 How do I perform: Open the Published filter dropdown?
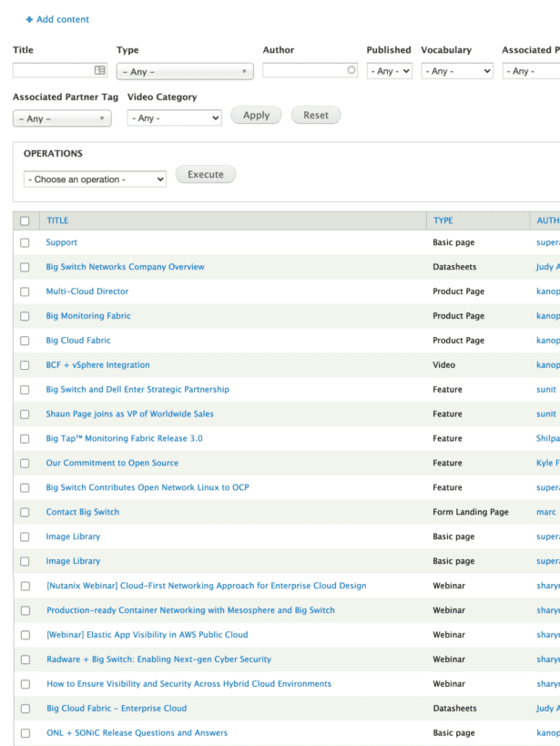tap(389, 71)
